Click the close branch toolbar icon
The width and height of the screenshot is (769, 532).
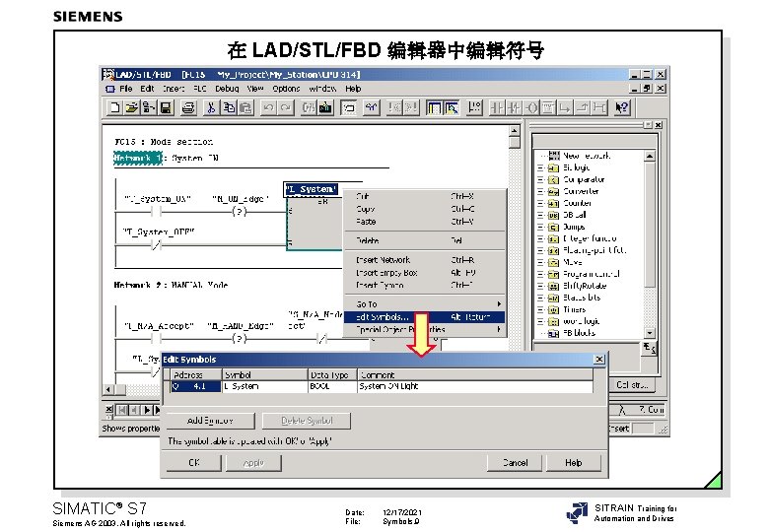click(582, 107)
